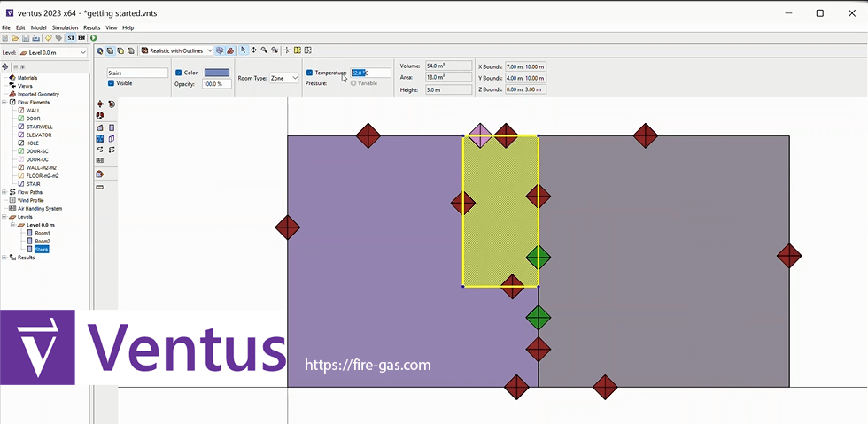Open the Results menu
The height and width of the screenshot is (424, 868).
coord(92,27)
